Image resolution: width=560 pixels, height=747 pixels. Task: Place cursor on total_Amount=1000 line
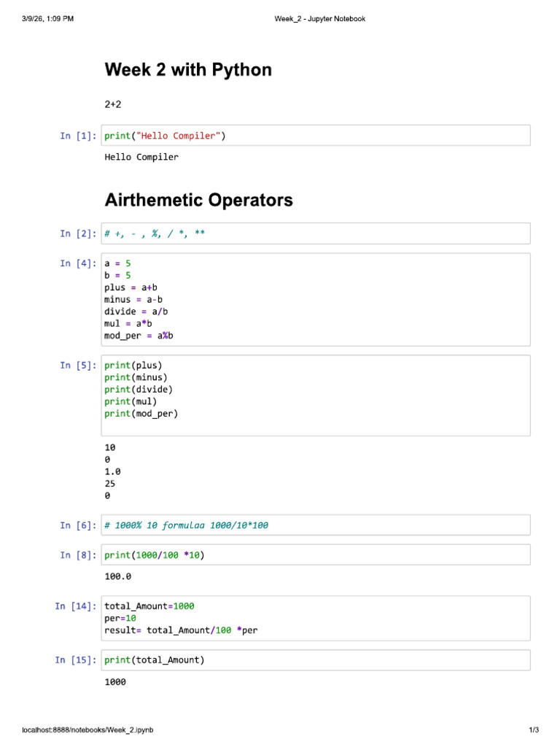(149, 606)
